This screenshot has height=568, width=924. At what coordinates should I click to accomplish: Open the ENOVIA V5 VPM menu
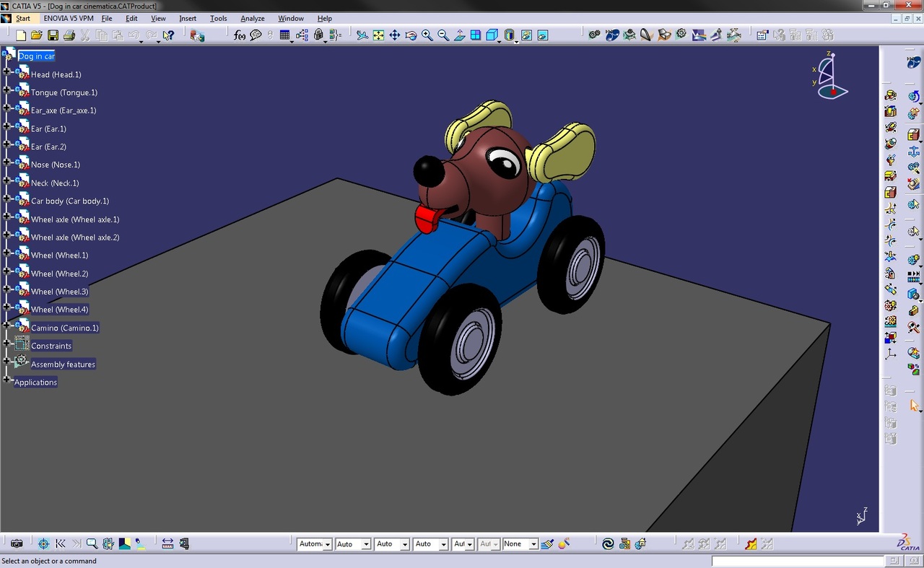(69, 18)
